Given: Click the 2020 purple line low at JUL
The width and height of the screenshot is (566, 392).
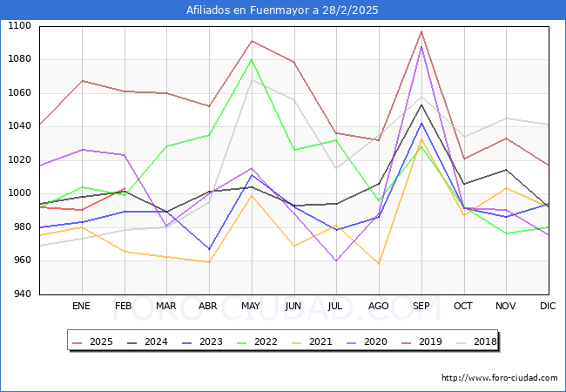Looking at the screenshot, I should click(336, 260).
